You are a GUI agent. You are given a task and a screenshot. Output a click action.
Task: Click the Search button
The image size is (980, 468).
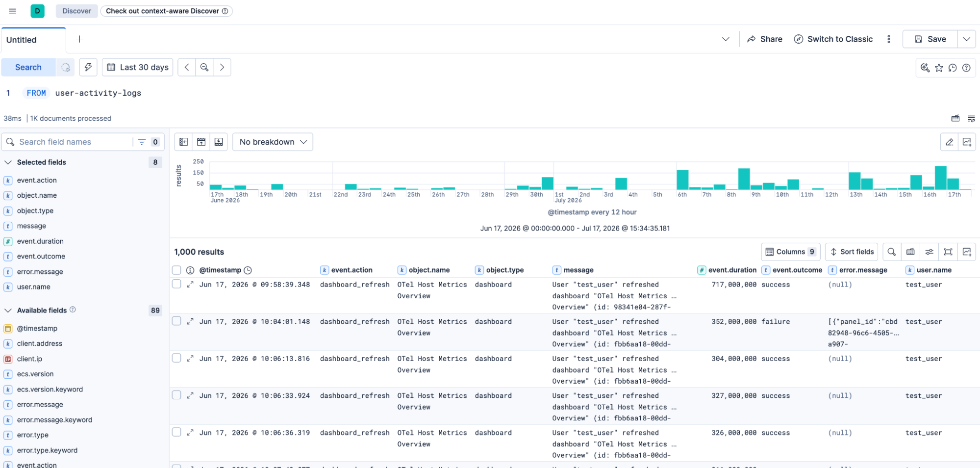[x=28, y=67]
